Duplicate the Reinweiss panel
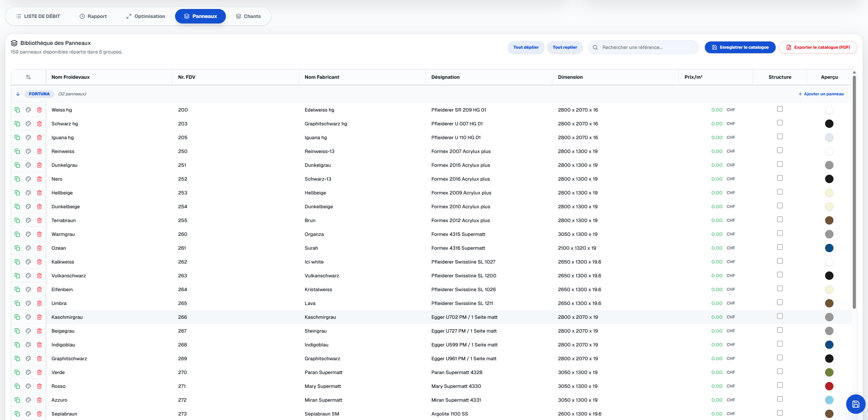Screen dimensions: 868x420 [17, 151]
